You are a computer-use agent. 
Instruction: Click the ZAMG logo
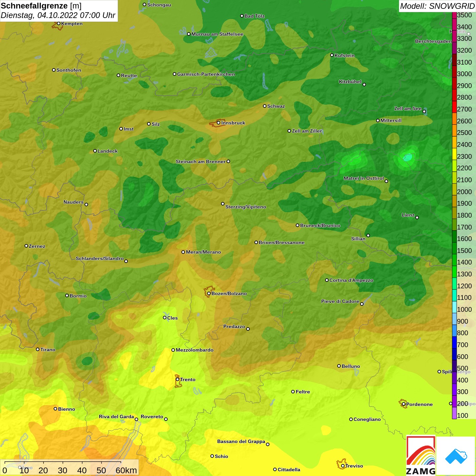pyautogui.click(x=421, y=456)
